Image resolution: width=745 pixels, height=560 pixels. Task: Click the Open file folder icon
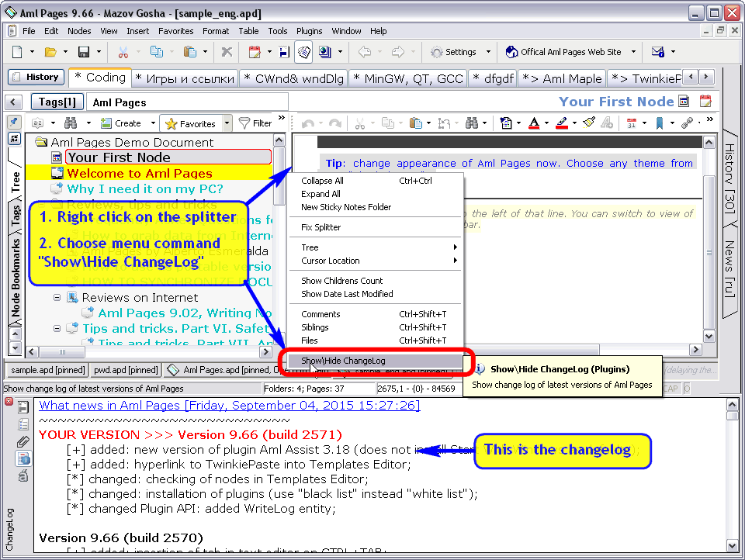tap(50, 52)
